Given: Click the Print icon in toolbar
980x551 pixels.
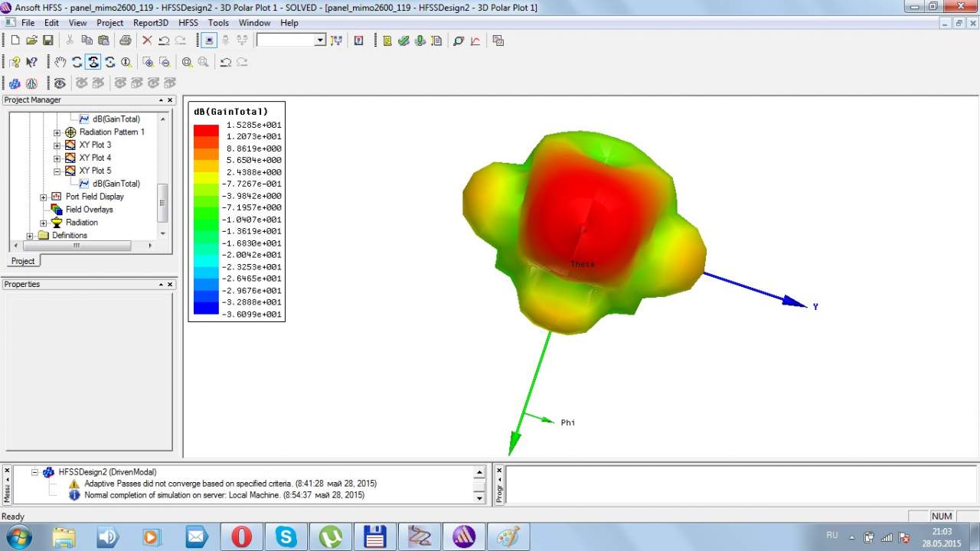Looking at the screenshot, I should [x=125, y=41].
